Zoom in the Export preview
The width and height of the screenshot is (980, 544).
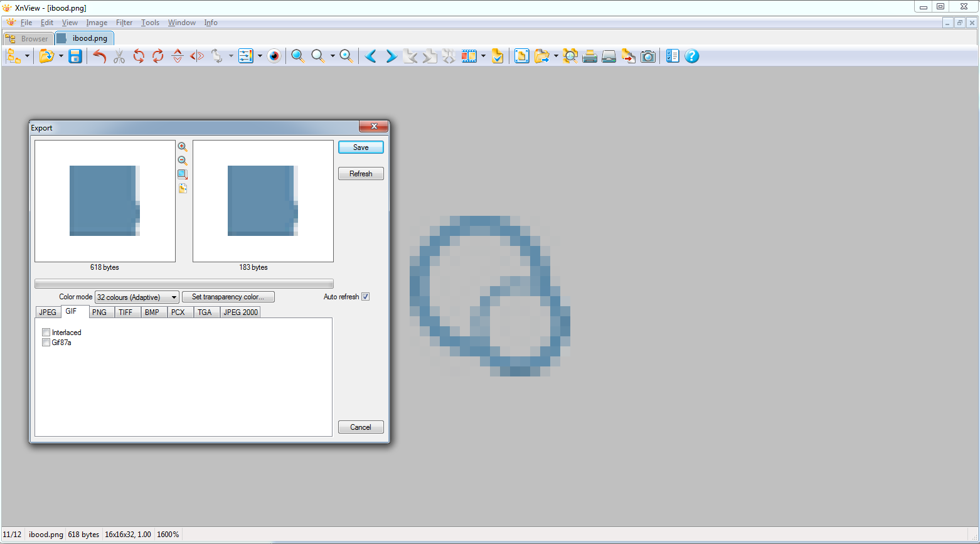(183, 147)
